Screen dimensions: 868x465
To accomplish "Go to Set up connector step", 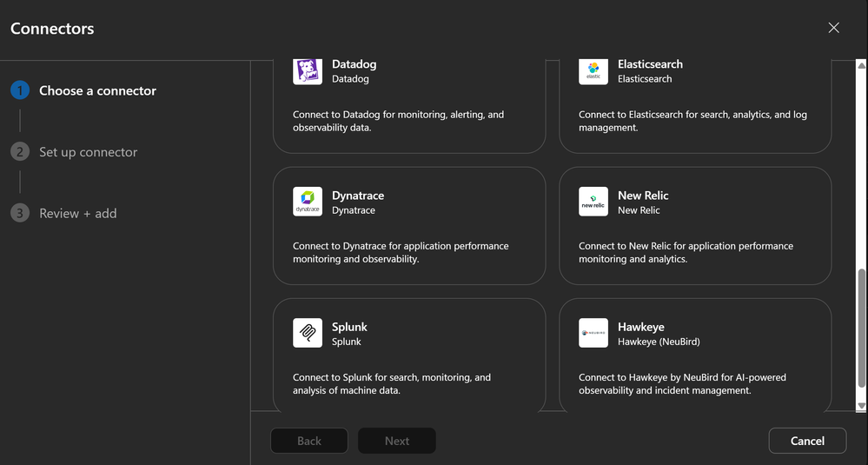I will pyautogui.click(x=88, y=152).
